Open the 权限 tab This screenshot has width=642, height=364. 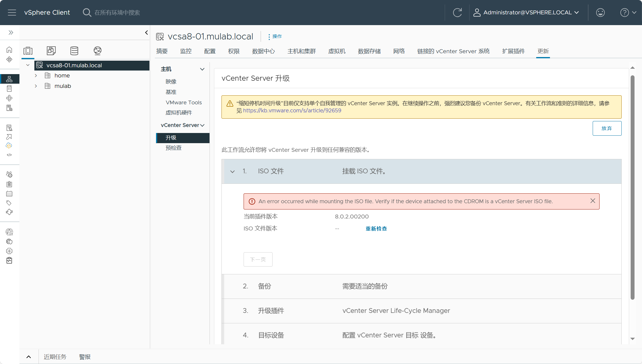click(234, 51)
